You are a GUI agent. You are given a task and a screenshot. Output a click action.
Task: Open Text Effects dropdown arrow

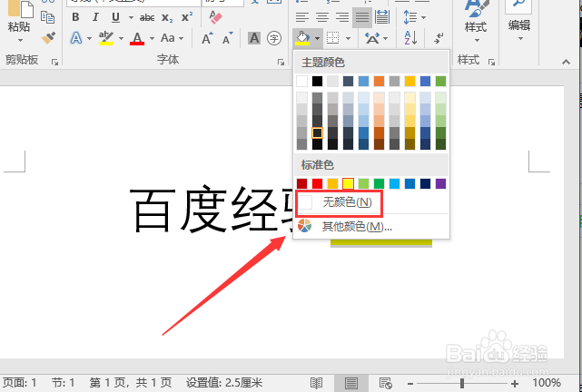[89, 38]
